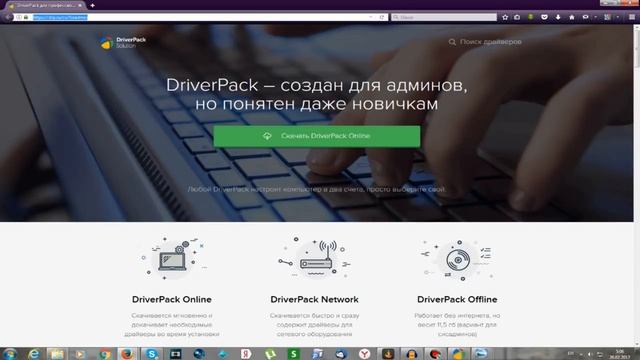Open the DriverPack Online heading

(x=172, y=299)
